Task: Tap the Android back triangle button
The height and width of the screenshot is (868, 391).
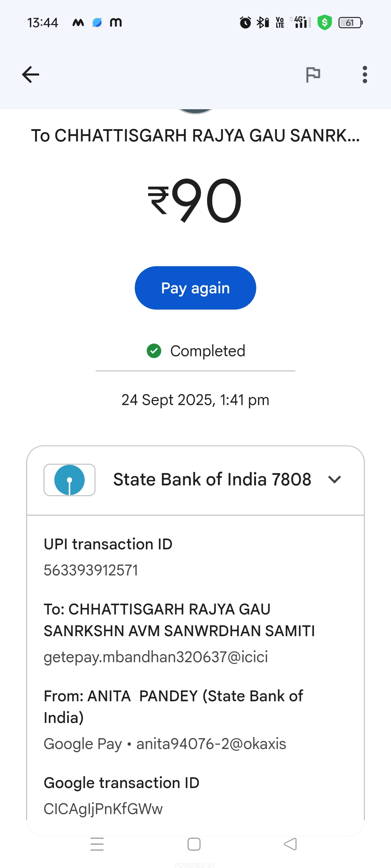Action: tap(290, 844)
